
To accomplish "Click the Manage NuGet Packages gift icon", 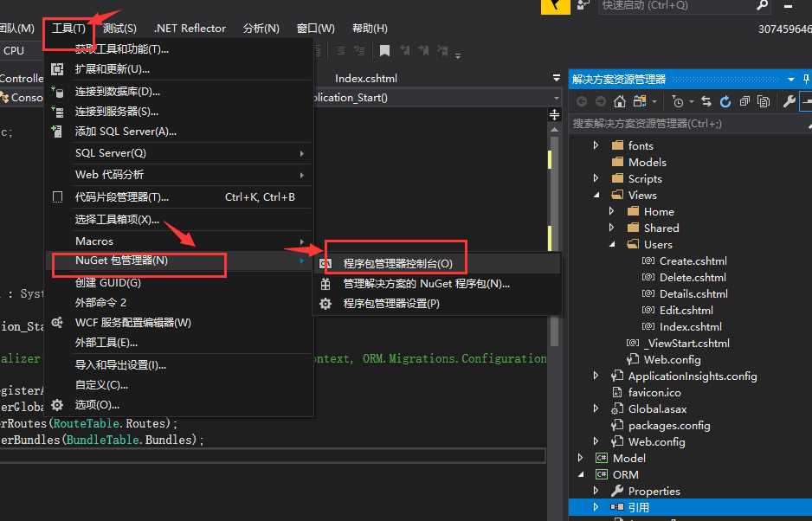I will pyautogui.click(x=325, y=284).
